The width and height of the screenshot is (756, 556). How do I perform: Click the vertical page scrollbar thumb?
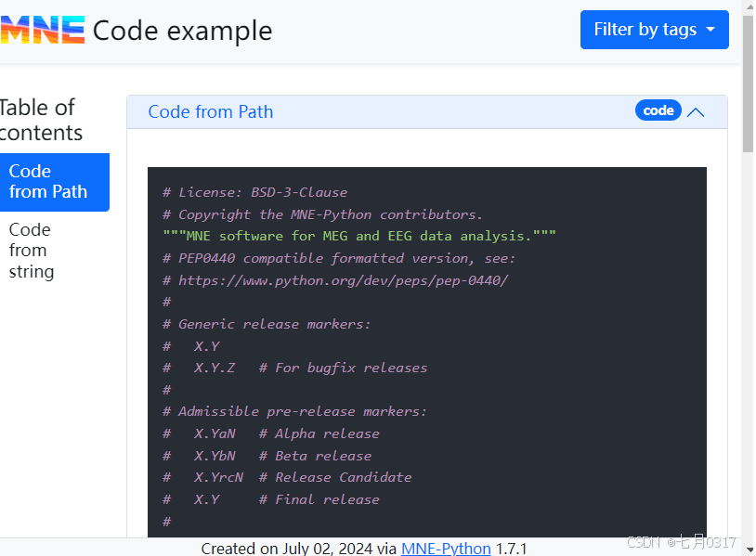749,79
